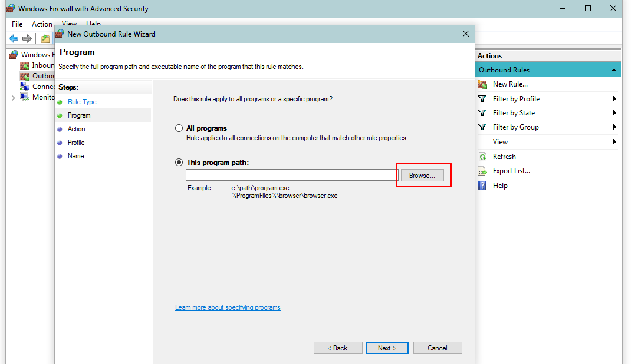
Task: Click the export icon below the menu bar
Action: [x=45, y=38]
